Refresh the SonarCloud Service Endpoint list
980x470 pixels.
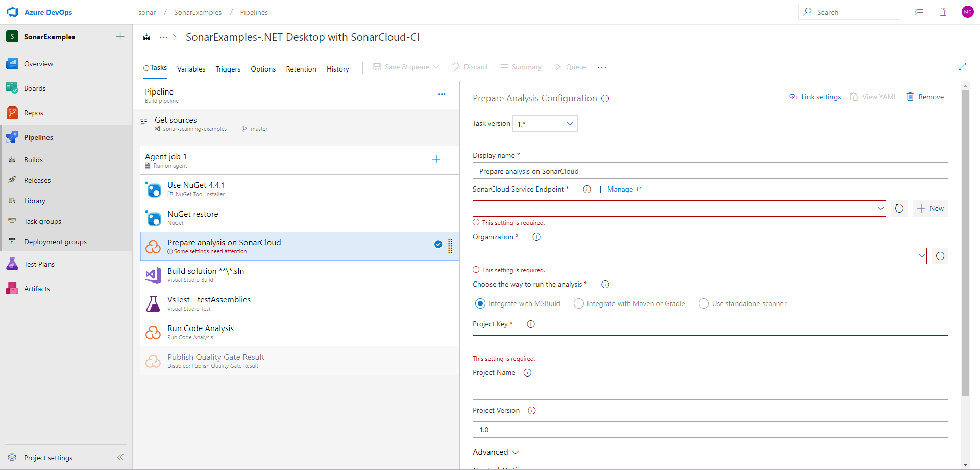click(899, 208)
